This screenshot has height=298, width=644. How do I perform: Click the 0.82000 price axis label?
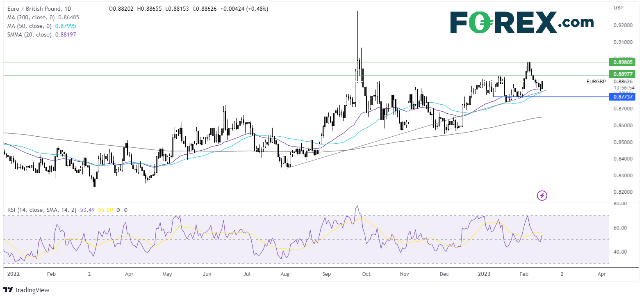tap(623, 192)
